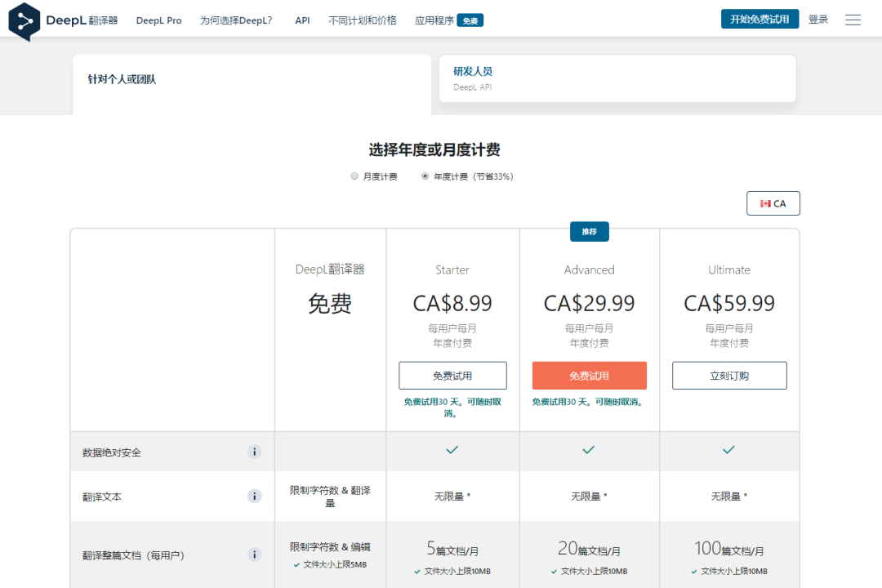Switch to 研发人员 DeepL API tab
The image size is (882, 588).
[x=617, y=78]
